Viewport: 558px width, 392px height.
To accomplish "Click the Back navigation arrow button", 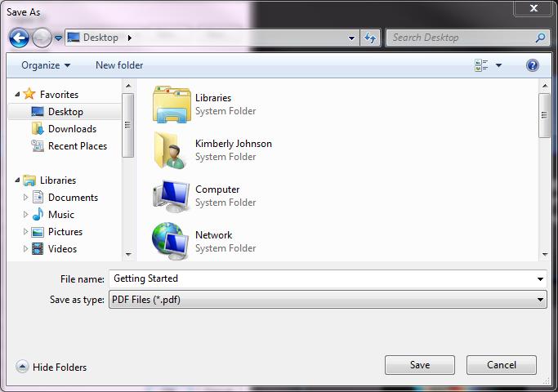I will pos(20,38).
